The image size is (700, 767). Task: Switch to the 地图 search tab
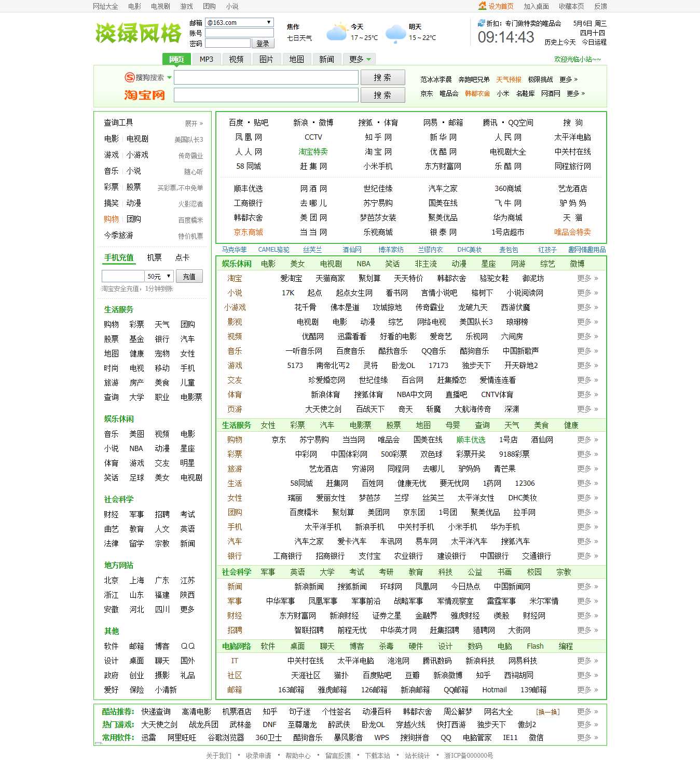[x=295, y=59]
